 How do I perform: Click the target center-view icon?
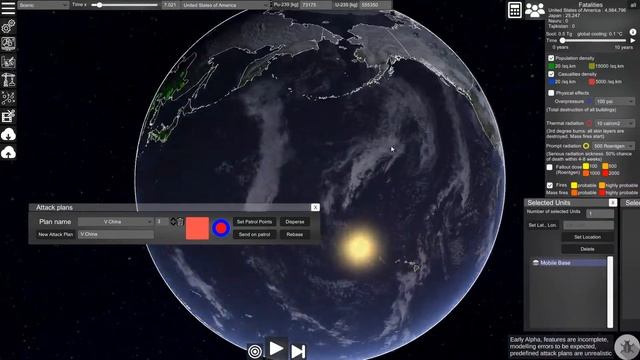(255, 351)
